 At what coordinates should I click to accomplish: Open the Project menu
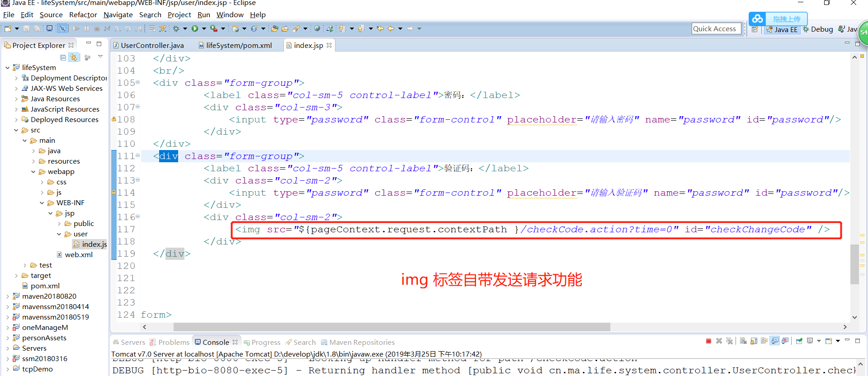coord(179,15)
